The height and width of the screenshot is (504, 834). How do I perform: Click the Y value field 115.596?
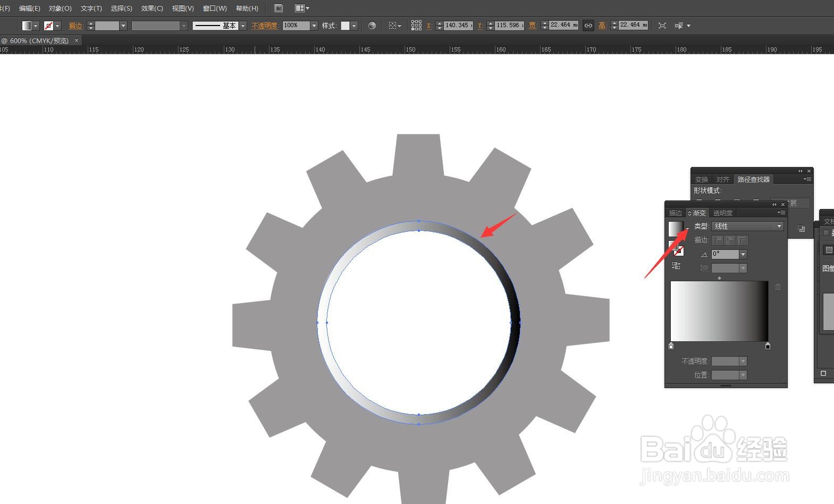click(509, 26)
